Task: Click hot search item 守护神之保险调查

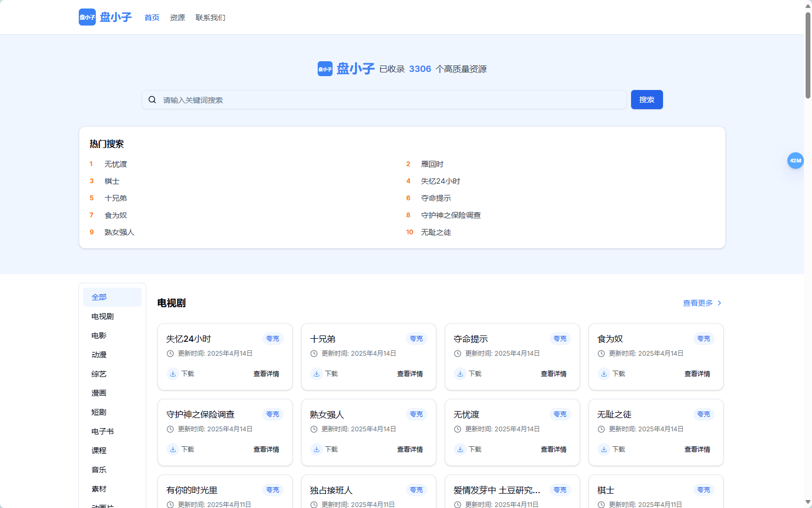Action: coord(451,215)
